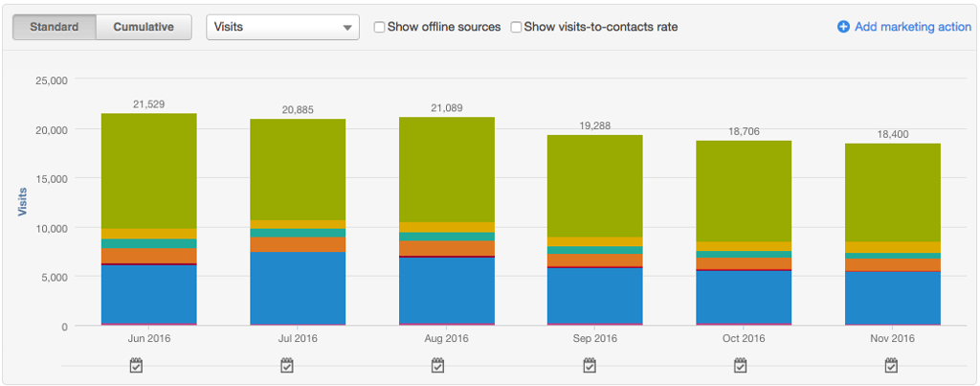Select the Standard chart view

[55, 27]
